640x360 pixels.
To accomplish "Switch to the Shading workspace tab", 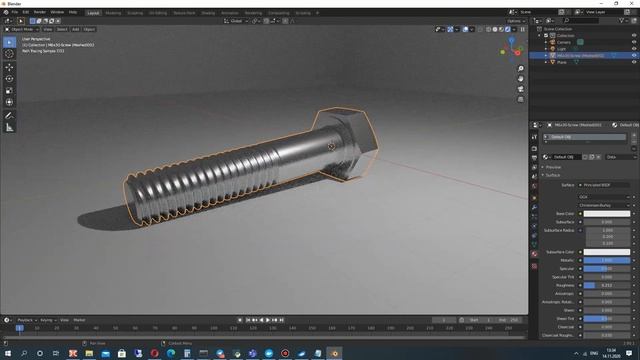I will pos(208,13).
